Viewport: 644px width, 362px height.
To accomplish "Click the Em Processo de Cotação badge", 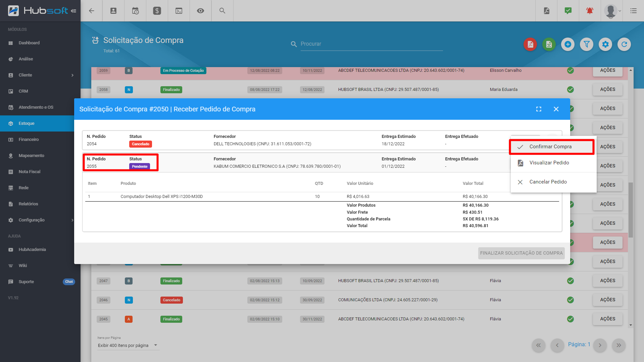I will [183, 70].
